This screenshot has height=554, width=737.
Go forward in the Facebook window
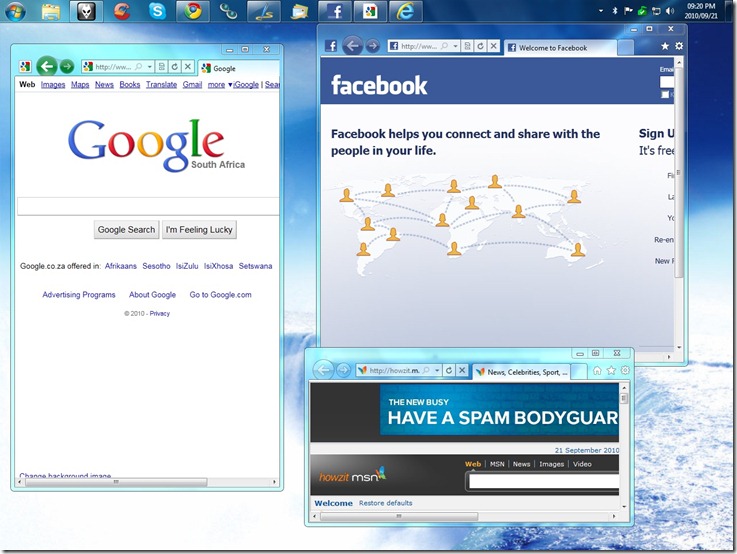tap(372, 46)
